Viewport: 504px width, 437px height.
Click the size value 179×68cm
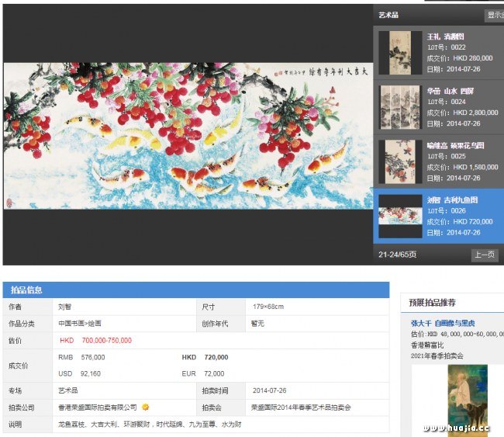[x=268, y=307]
